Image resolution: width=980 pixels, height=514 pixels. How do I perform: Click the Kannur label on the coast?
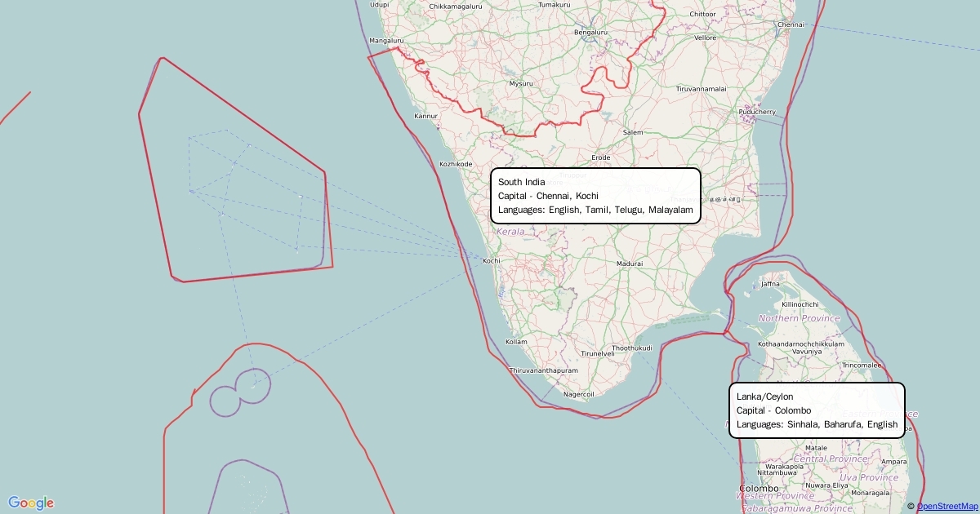click(426, 116)
